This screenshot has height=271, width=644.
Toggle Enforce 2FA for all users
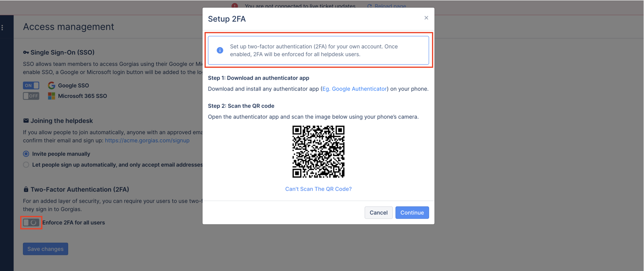(x=31, y=223)
